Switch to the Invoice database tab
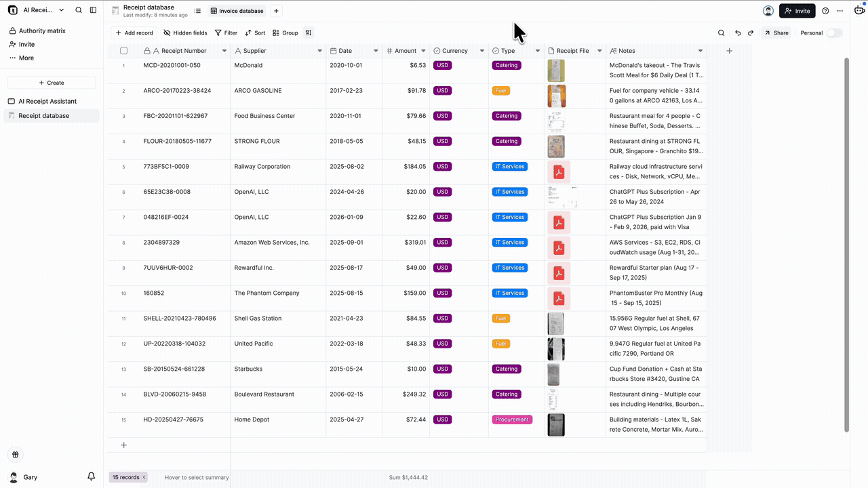Screen dimensions: 868x488 pos(237,11)
